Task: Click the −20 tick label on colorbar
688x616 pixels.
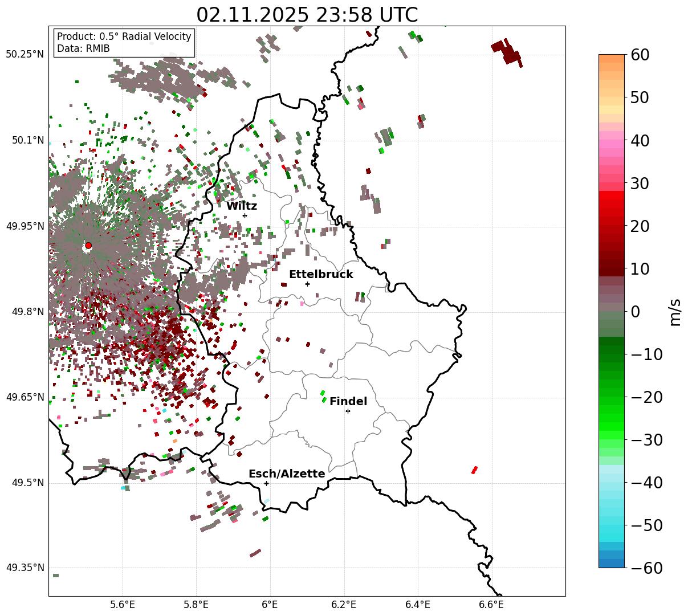Action: point(646,397)
